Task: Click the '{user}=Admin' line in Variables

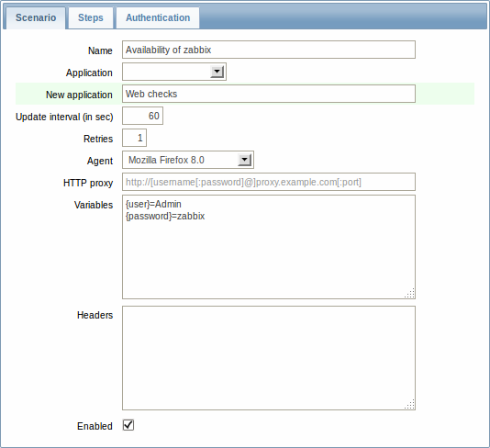Action: tap(153, 204)
